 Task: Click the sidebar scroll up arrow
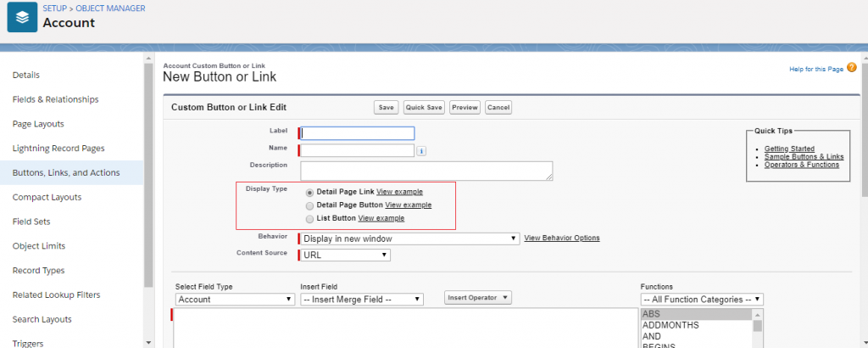148,58
